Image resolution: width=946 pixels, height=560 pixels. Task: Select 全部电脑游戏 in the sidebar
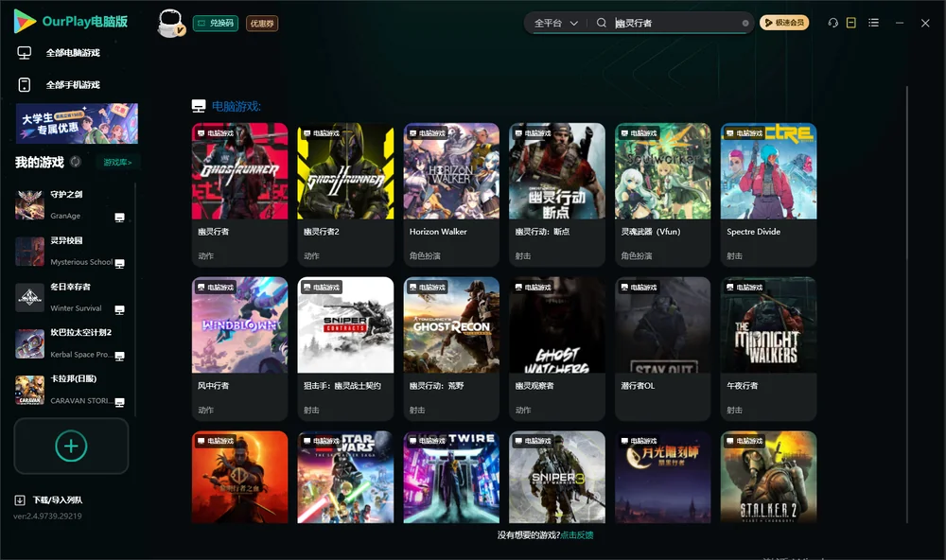(73, 53)
